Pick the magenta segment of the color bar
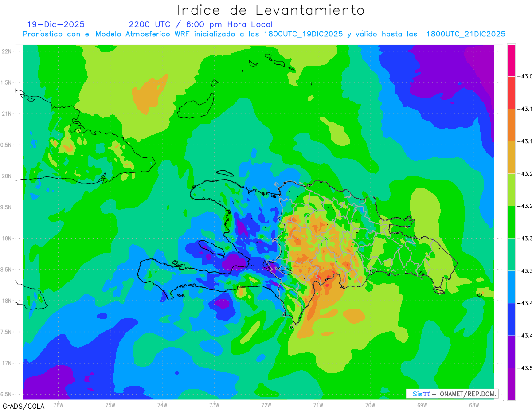The image size is (532, 411). tap(511, 60)
